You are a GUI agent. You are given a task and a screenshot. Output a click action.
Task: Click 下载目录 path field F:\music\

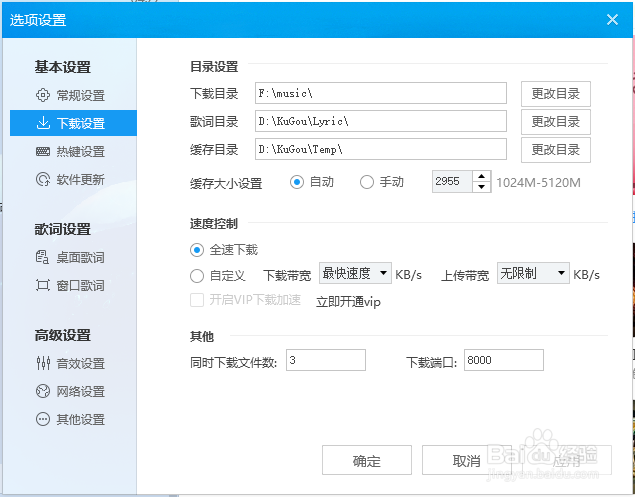coord(381,93)
